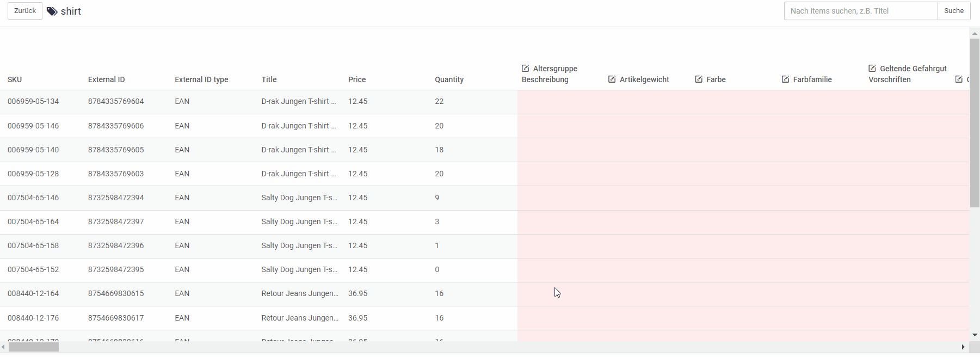This screenshot has height=357, width=980.
Task: Click the scroll right arrow
Action: point(963,347)
